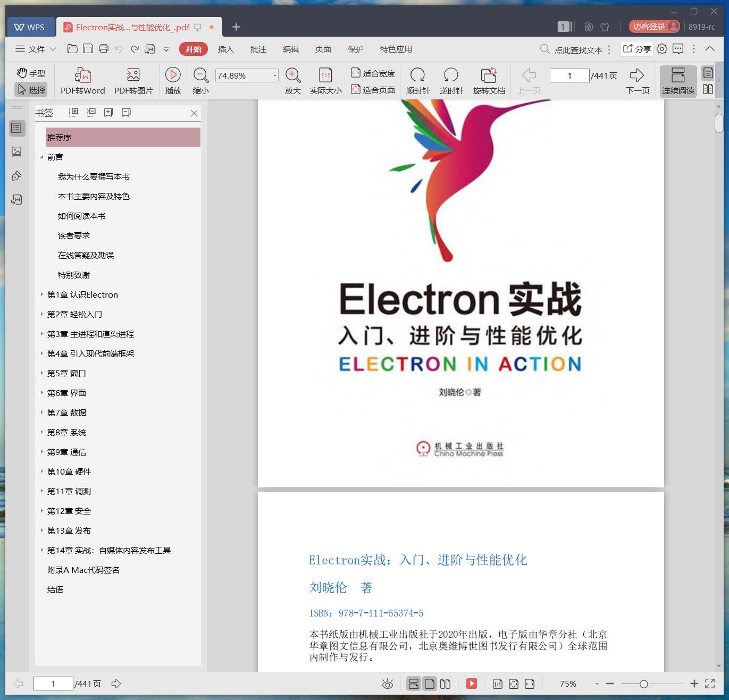Zoom in using 放大 icon

293,81
